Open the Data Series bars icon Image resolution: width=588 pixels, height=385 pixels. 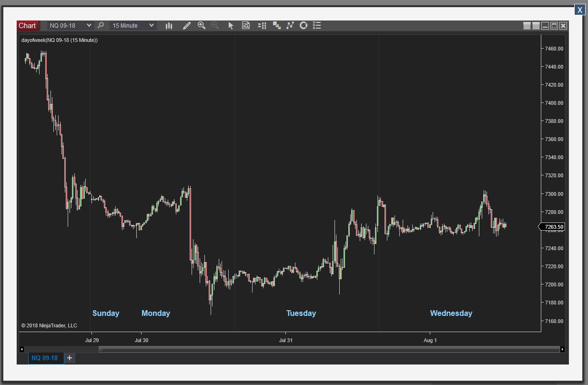point(169,26)
